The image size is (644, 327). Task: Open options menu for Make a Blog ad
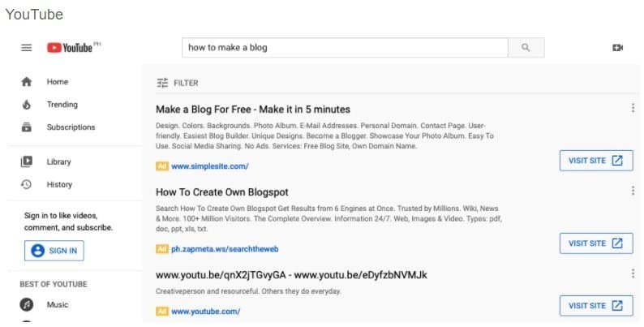point(633,109)
